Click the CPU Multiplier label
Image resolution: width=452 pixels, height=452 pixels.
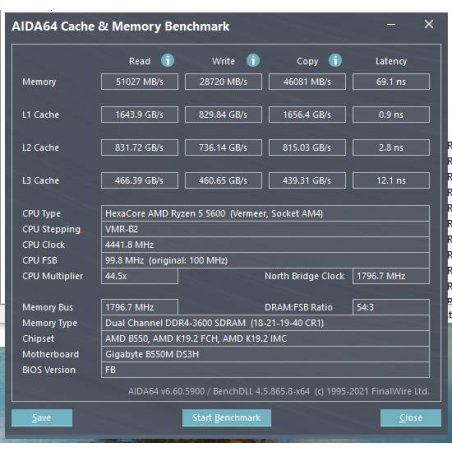53,276
